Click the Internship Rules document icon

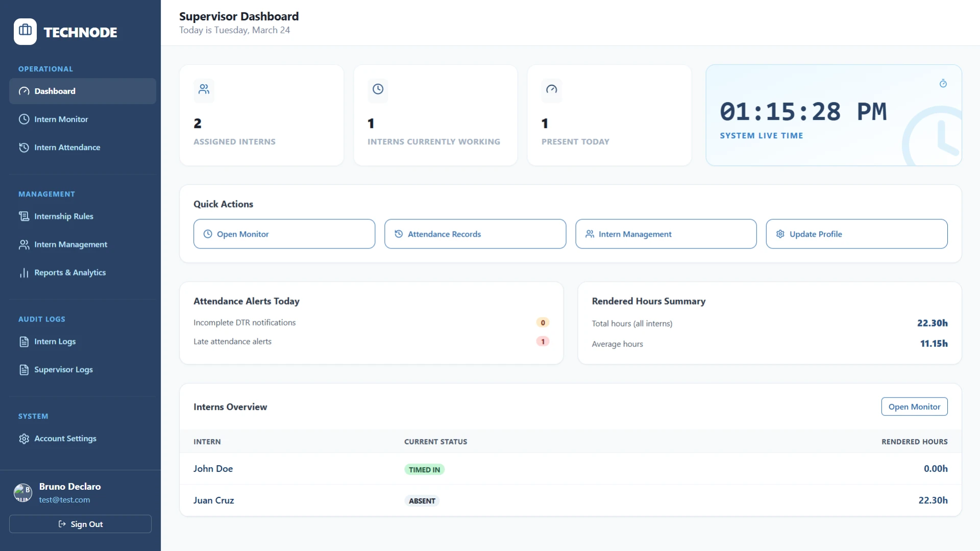[24, 216]
